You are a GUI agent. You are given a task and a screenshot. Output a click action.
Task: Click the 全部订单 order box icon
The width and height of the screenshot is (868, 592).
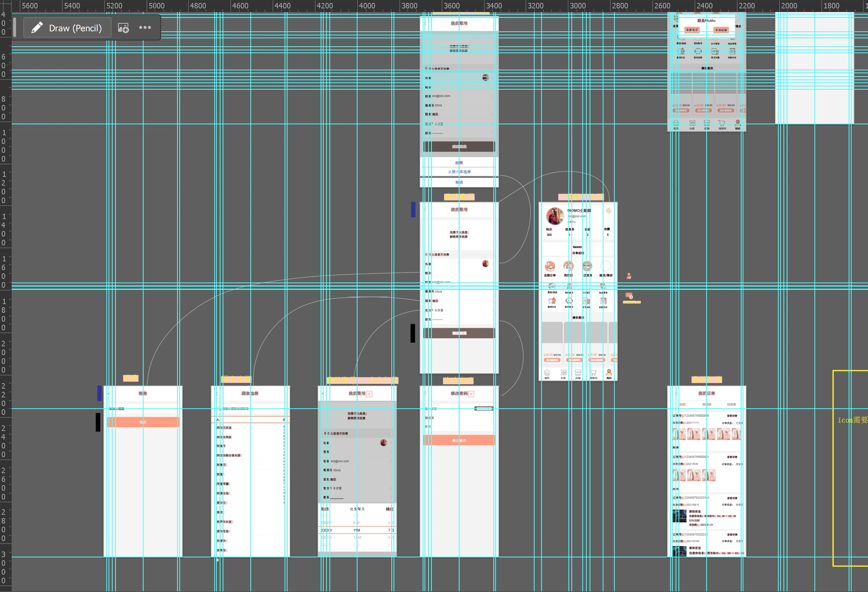550,266
